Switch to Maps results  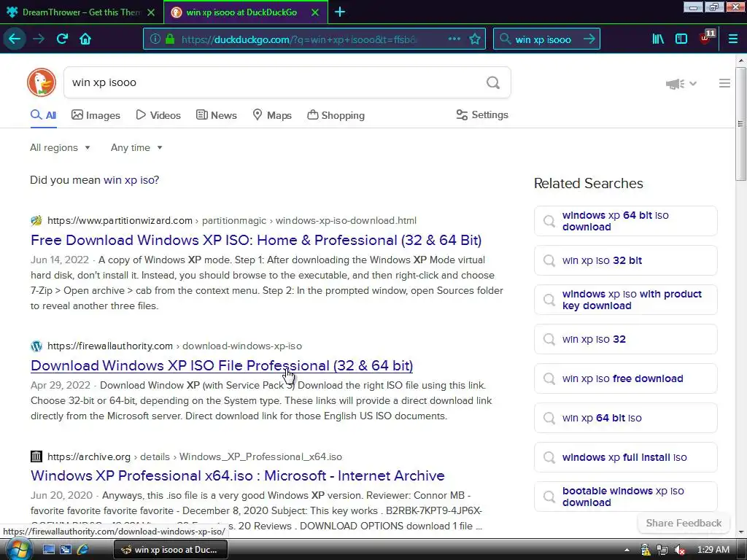coord(272,115)
